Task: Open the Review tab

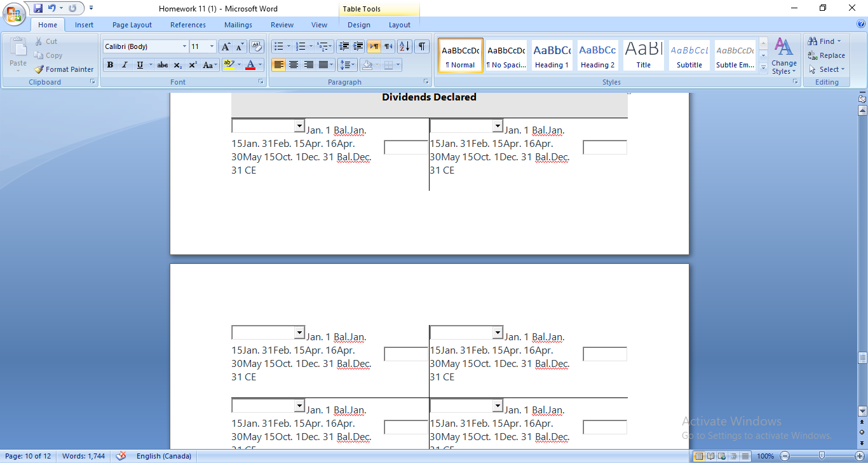Action: pos(282,25)
